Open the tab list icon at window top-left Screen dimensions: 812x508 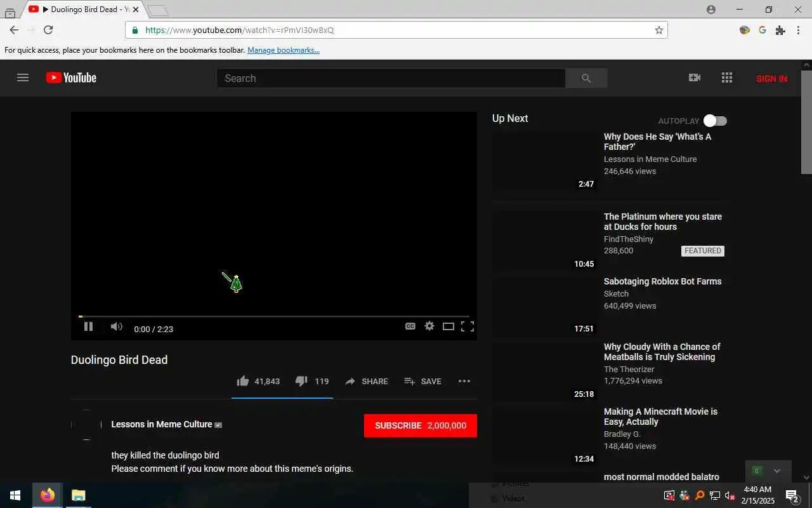[10, 12]
